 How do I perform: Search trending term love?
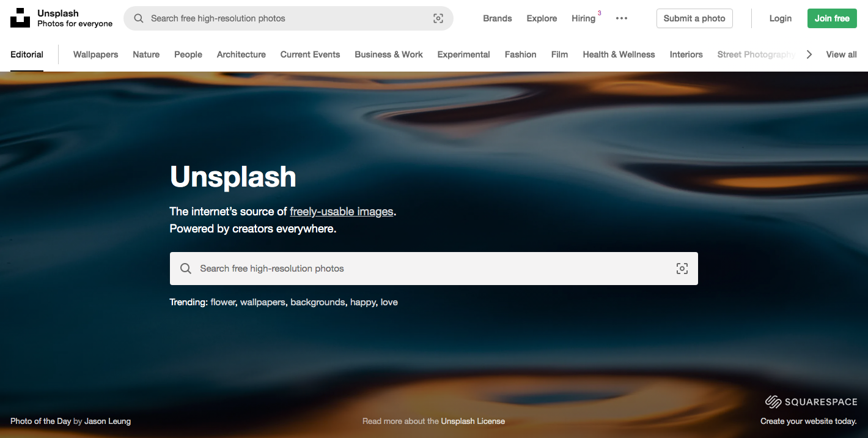(389, 302)
